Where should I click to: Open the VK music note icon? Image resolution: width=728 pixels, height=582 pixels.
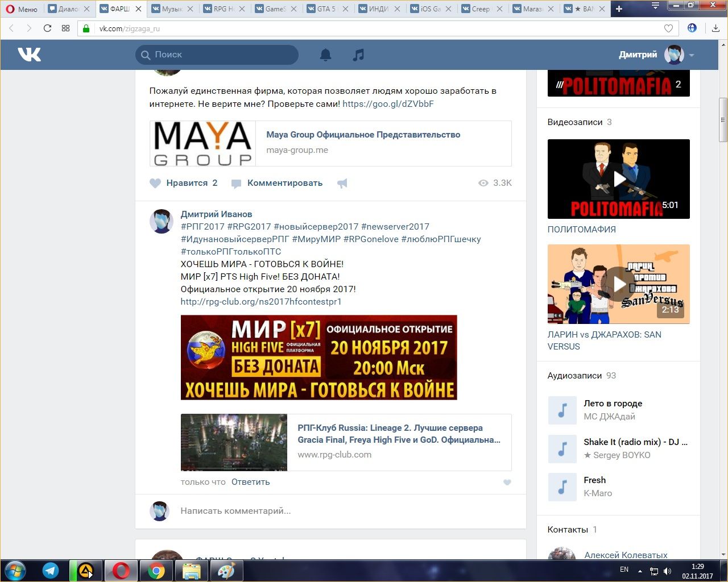(x=358, y=55)
